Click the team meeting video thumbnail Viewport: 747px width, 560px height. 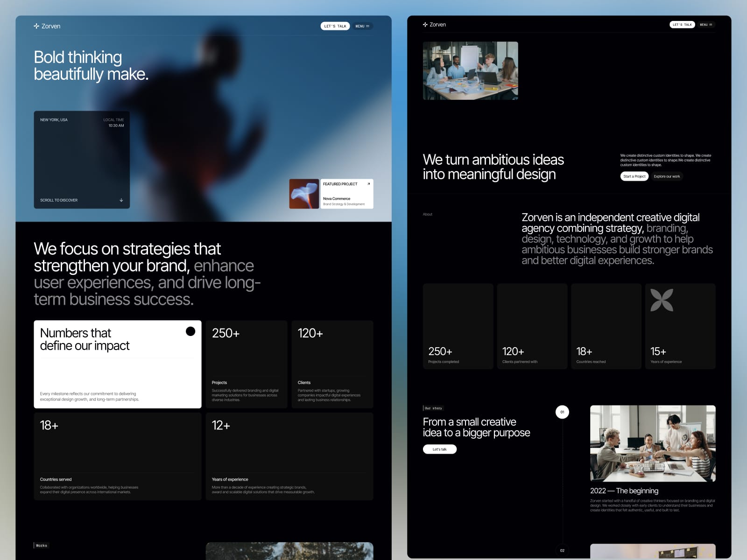[x=471, y=70]
